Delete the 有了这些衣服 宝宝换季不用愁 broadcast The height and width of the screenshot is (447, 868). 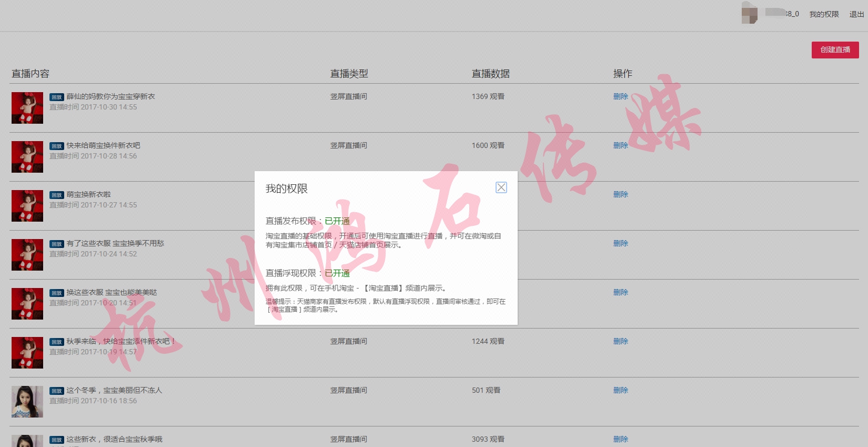(621, 243)
